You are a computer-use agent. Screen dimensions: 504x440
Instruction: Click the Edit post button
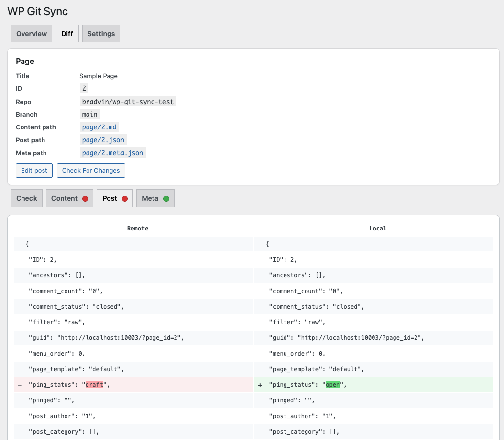point(34,170)
